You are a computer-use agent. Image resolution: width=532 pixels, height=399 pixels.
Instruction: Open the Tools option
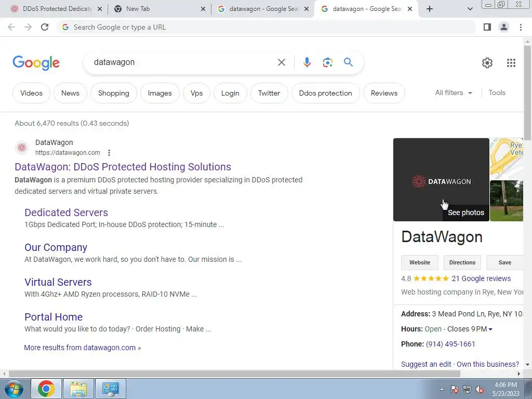click(x=497, y=92)
